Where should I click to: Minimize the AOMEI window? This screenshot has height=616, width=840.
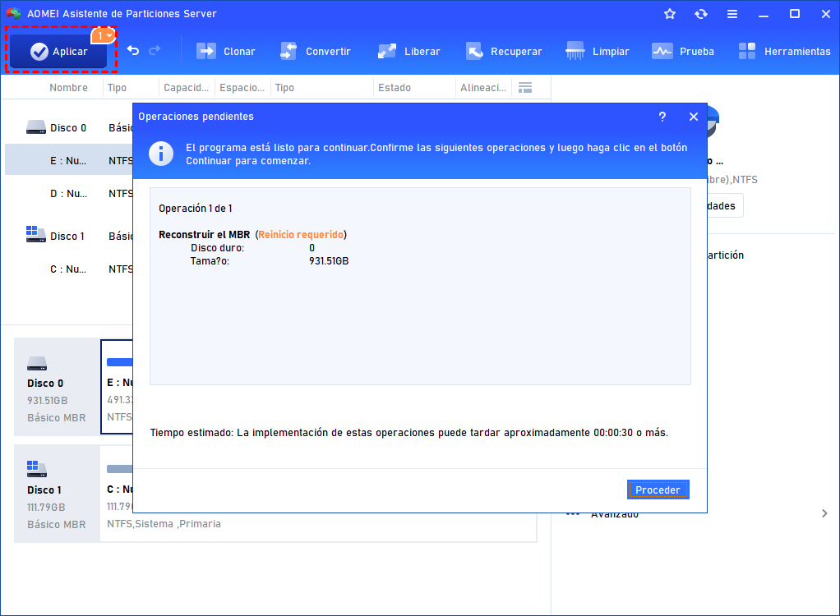(x=764, y=15)
